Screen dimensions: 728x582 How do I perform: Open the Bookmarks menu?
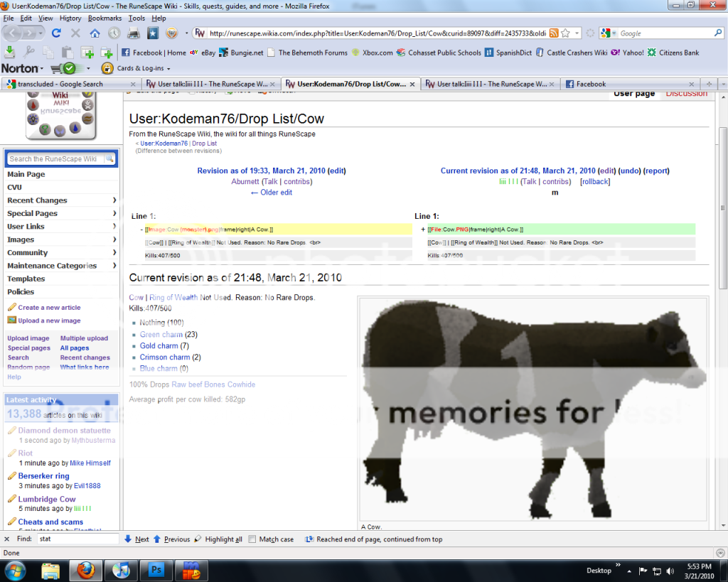(x=105, y=18)
